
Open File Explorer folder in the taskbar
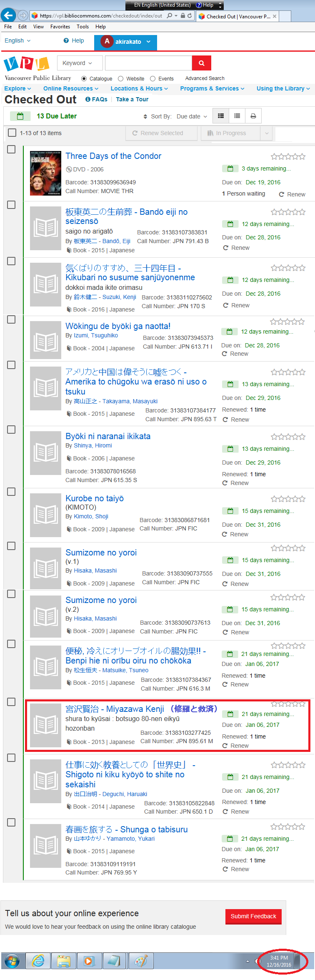point(64,962)
